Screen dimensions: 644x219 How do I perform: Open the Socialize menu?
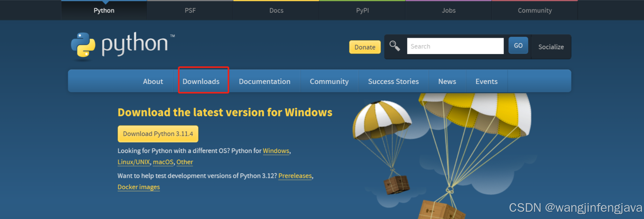[x=551, y=47]
